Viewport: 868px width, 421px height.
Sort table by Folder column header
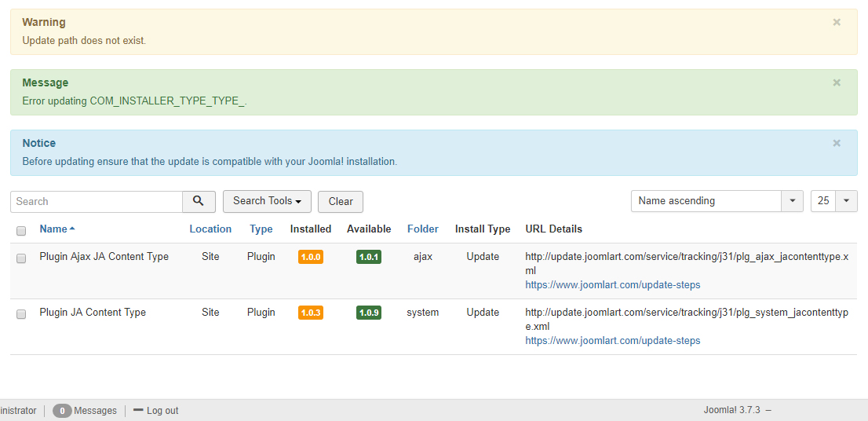(x=422, y=229)
